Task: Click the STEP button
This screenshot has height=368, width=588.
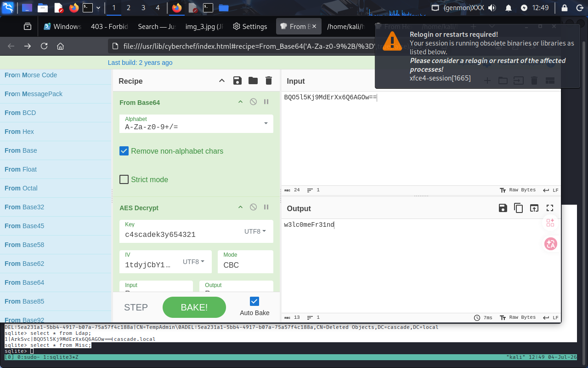Action: 136,307
